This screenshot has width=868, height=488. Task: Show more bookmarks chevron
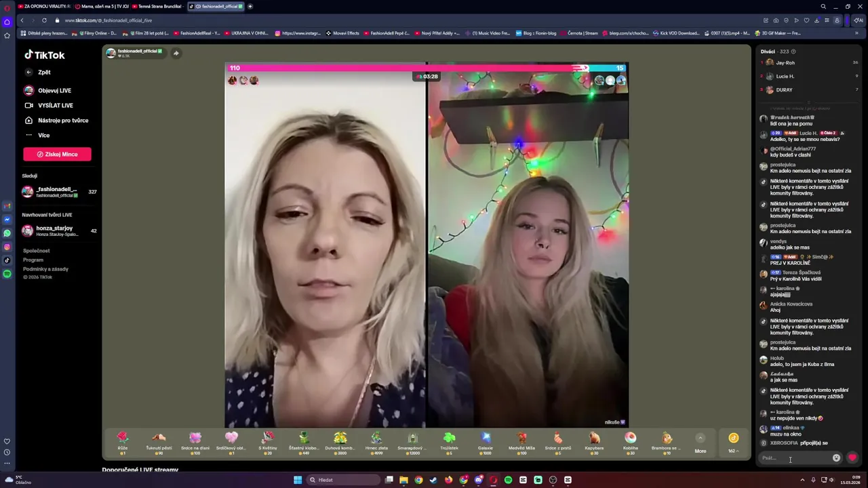[x=856, y=33]
